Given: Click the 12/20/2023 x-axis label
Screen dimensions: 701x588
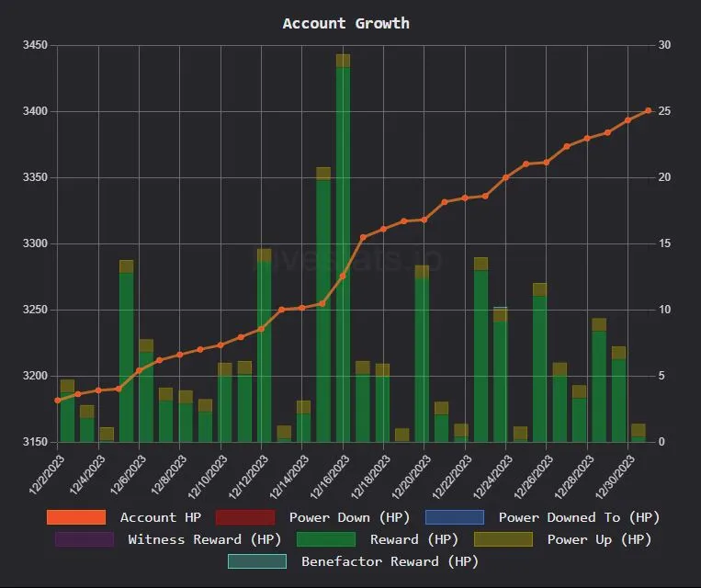Looking at the screenshot, I should click(412, 477).
